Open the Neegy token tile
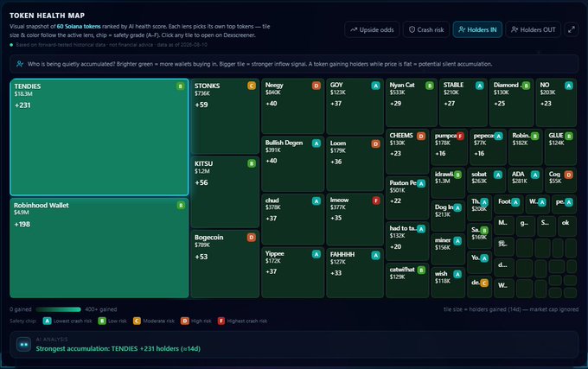Screen dimensions: 588x369 pyautogui.click(x=293, y=106)
